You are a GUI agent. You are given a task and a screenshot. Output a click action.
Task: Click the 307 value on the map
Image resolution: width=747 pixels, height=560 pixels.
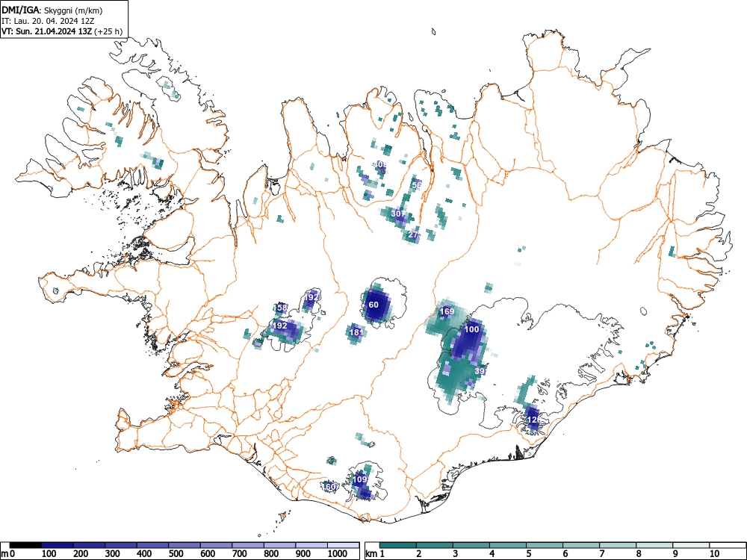point(398,214)
